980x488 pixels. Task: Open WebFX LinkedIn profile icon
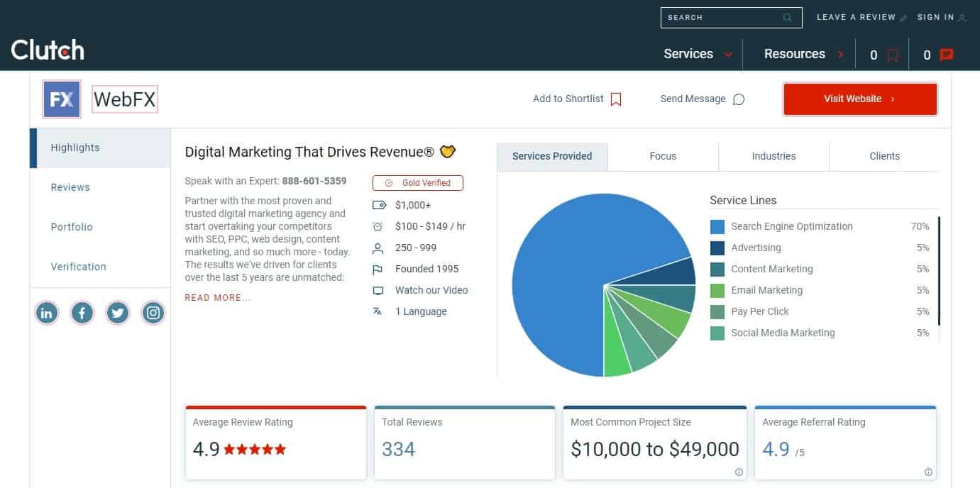[47, 312]
